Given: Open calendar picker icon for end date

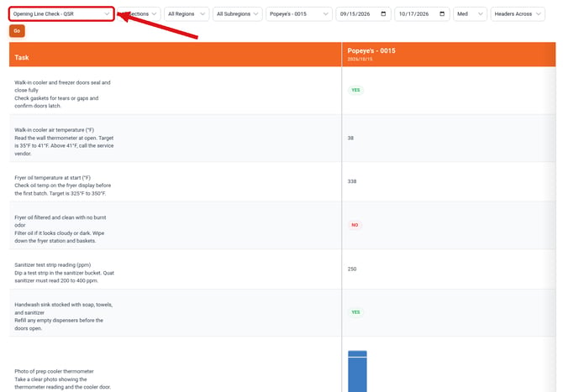Looking at the screenshot, I should 442,13.
